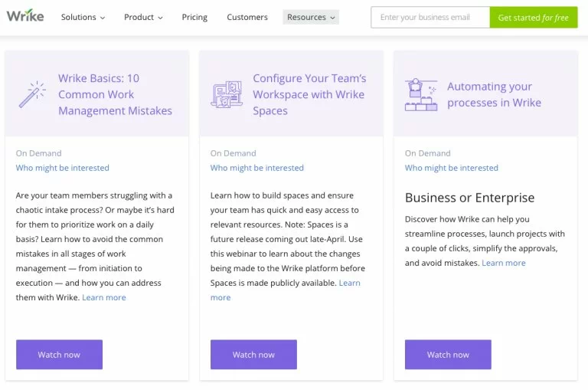The height and width of the screenshot is (390, 588).
Task: Open the Product dropdown menu
Action: [143, 17]
